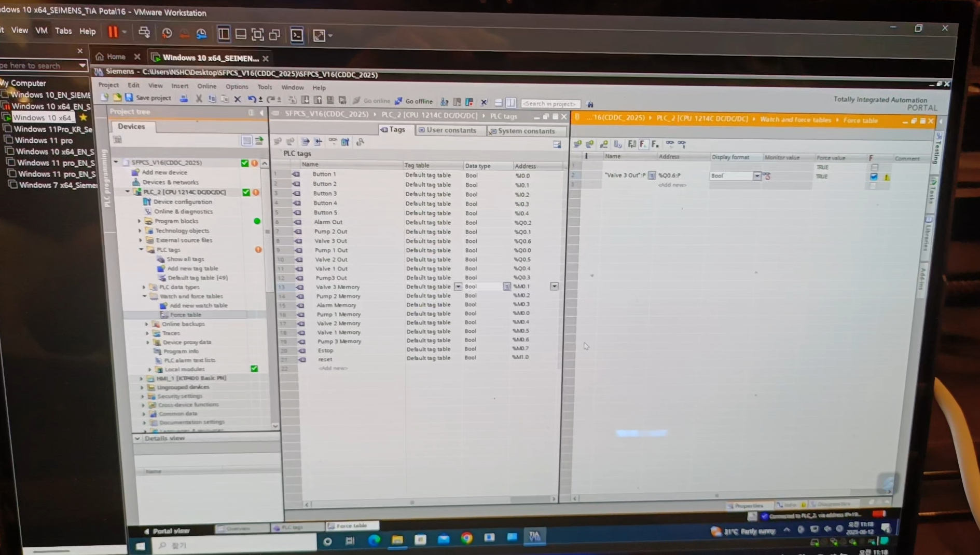The image size is (980, 555).
Task: Click the Undo arrow in toolbar
Action: [252, 99]
